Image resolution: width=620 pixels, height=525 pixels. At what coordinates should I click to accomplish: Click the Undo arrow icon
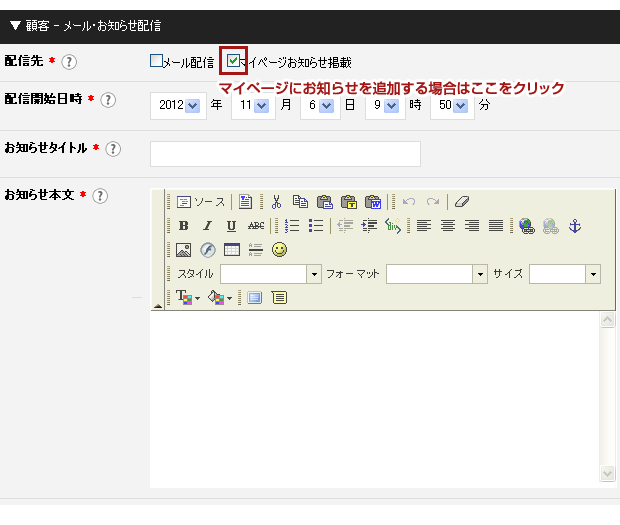[x=409, y=202]
